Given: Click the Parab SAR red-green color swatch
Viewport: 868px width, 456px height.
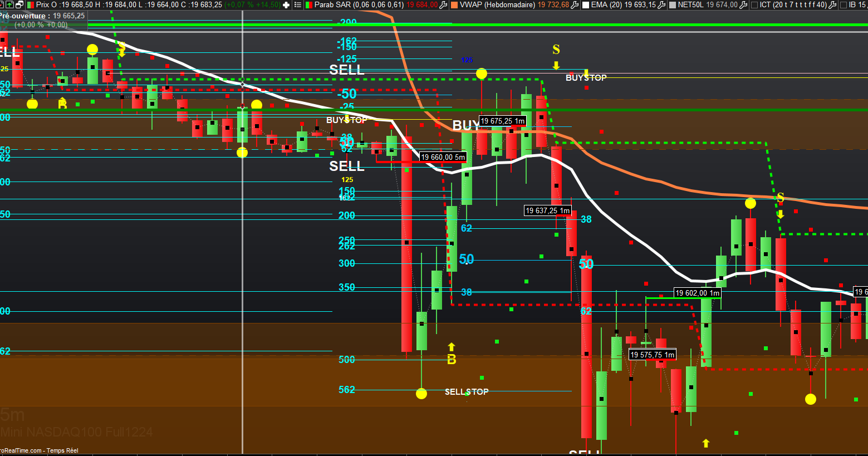Looking at the screenshot, I should point(308,4).
